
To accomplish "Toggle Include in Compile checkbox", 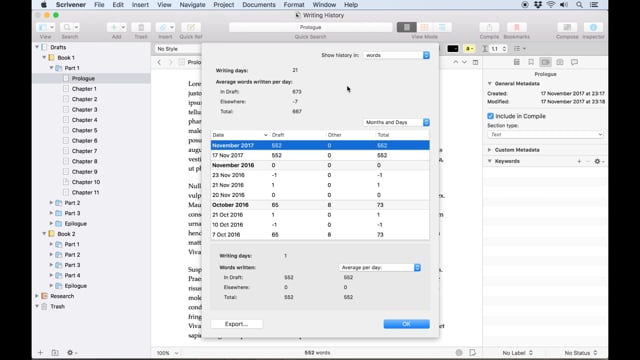I will 491,116.
